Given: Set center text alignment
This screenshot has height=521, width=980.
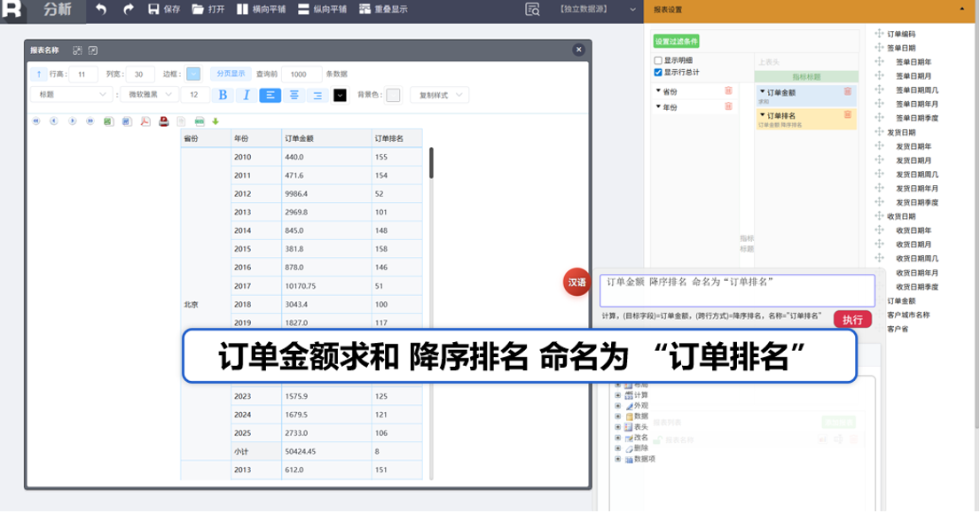Looking at the screenshot, I should 294,95.
